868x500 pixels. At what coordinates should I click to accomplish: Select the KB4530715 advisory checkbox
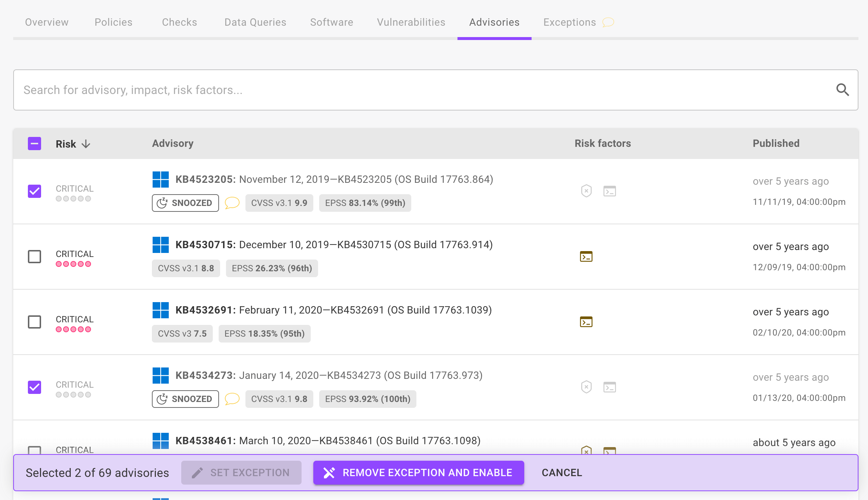(x=34, y=257)
